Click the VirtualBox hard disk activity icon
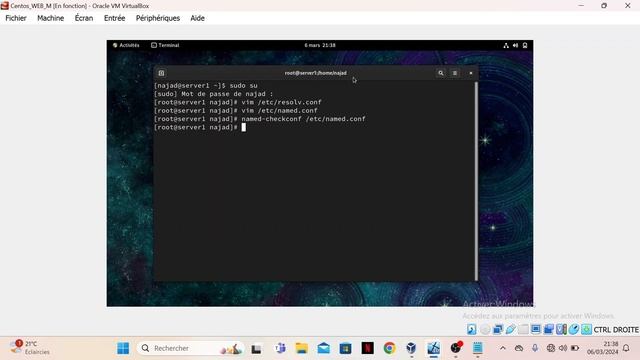The image size is (640, 360). pos(471,329)
